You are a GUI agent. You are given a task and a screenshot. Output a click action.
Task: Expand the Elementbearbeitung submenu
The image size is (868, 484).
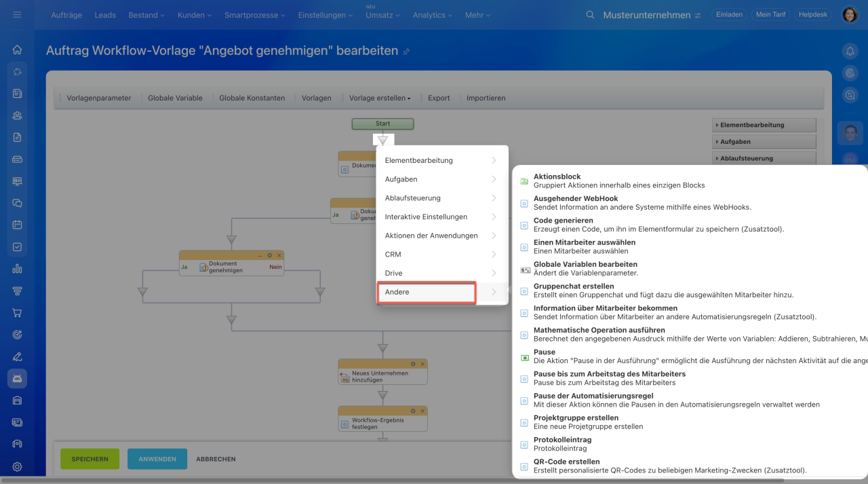pos(442,160)
